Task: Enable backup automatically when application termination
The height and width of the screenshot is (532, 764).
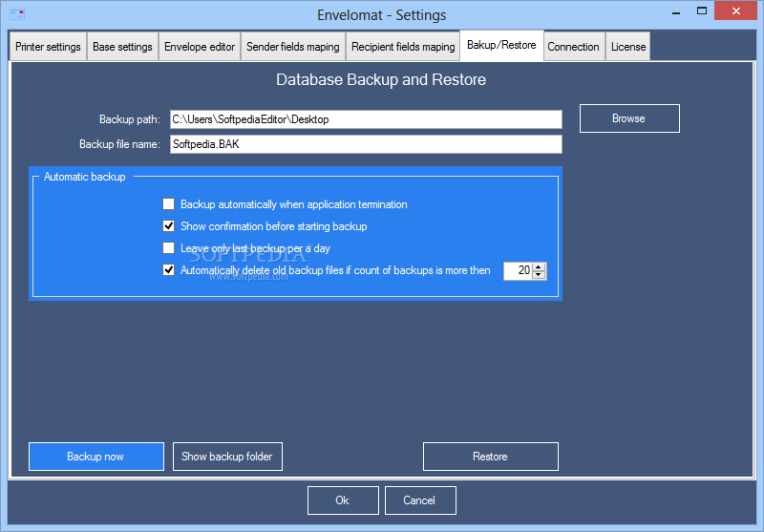Action: [169, 204]
